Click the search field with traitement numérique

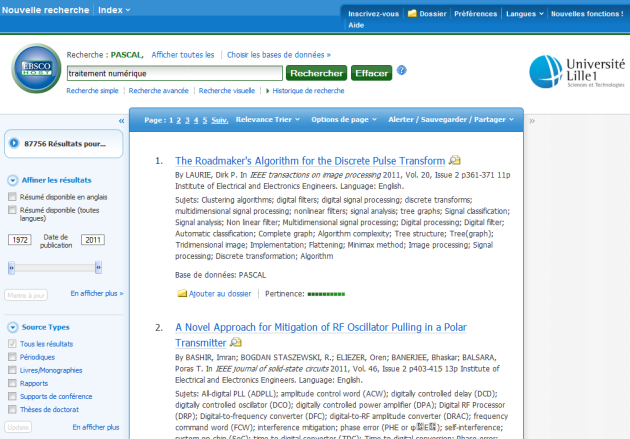pyautogui.click(x=174, y=73)
